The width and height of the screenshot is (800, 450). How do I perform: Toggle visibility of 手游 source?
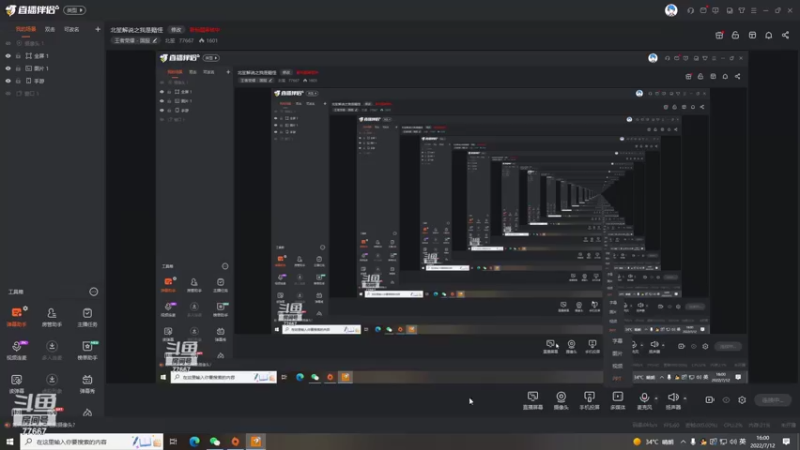[x=8, y=81]
